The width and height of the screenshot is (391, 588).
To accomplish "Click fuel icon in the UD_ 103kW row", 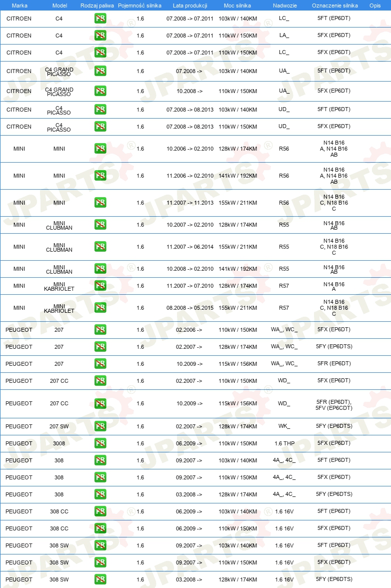I will pyautogui.click(x=100, y=110).
